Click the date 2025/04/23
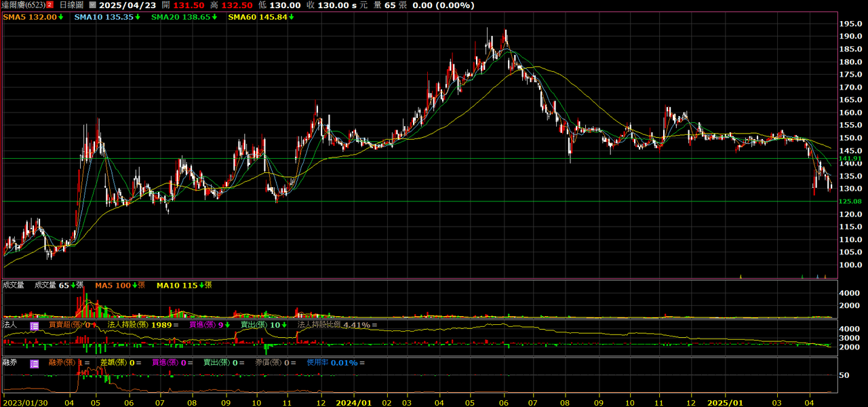 pos(127,5)
